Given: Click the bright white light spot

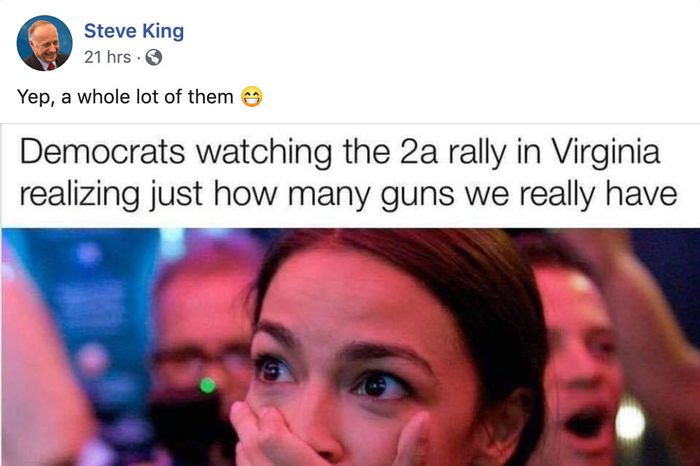Looking at the screenshot, I should (630, 420).
